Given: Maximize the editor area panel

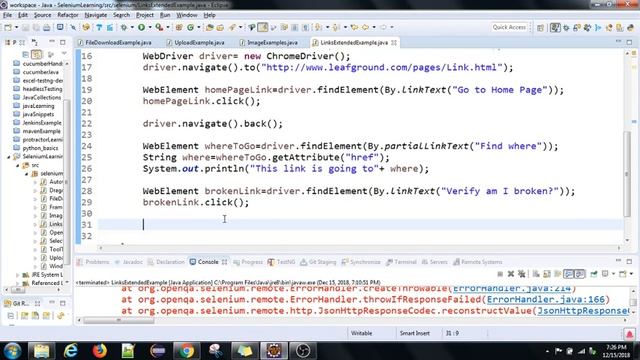Looking at the screenshot, I should click(x=629, y=42).
